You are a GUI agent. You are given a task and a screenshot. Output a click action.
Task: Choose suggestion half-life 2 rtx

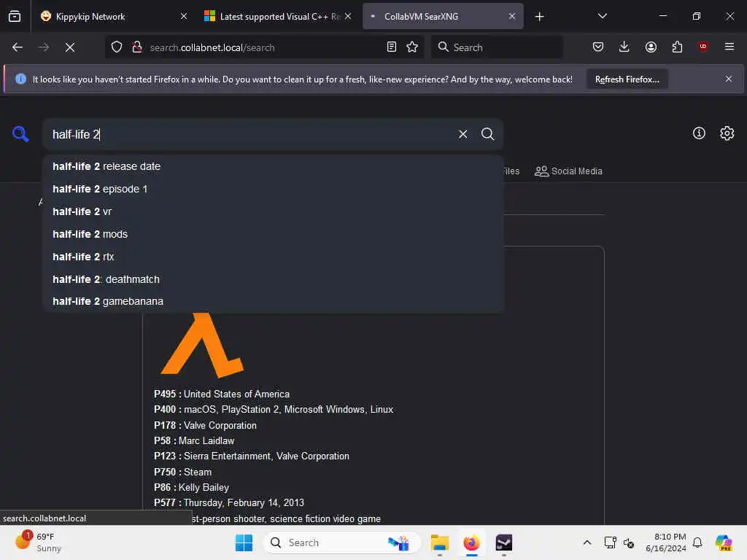click(273, 257)
